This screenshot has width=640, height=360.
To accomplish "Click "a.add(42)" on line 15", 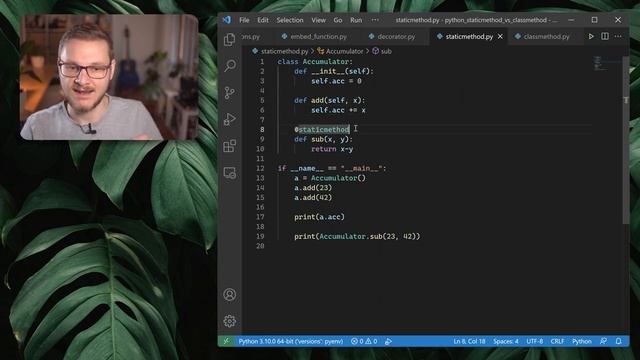I will point(313,198).
